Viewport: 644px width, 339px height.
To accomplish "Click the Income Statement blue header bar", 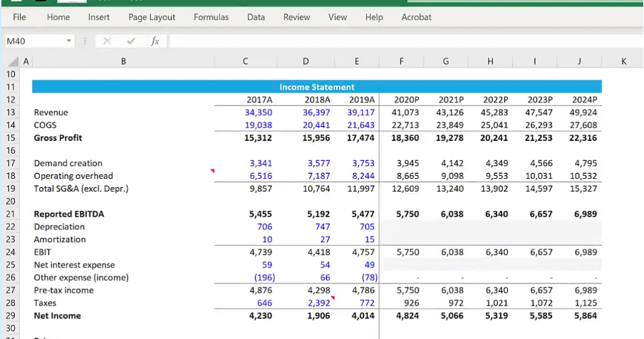I will click(316, 87).
